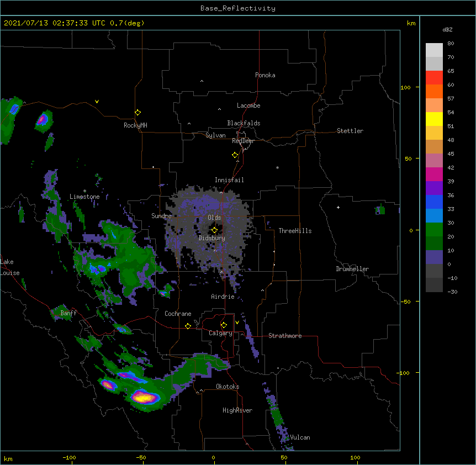
Task: Click the Sundre town label
Action: [x=161, y=216]
